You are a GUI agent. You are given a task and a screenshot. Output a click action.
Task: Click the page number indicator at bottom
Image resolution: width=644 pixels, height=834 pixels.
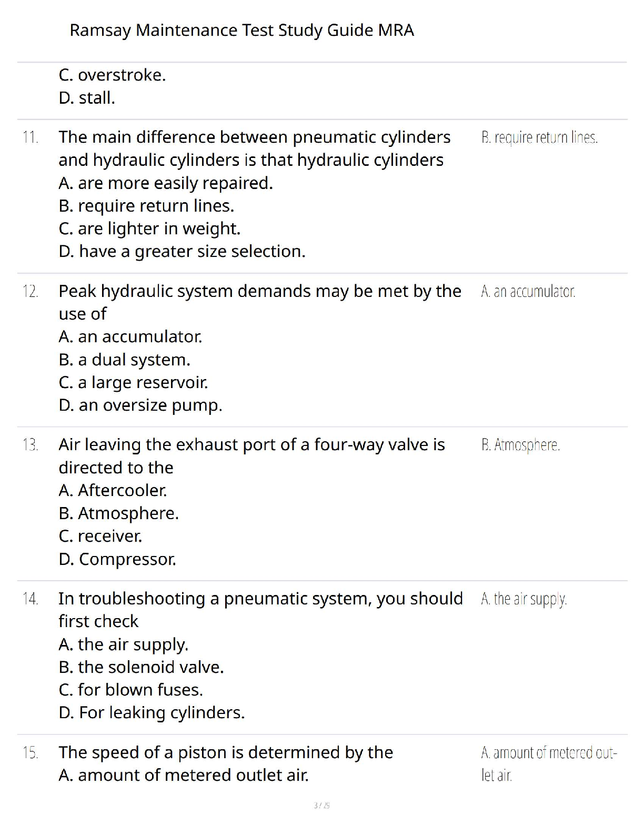coord(321,805)
